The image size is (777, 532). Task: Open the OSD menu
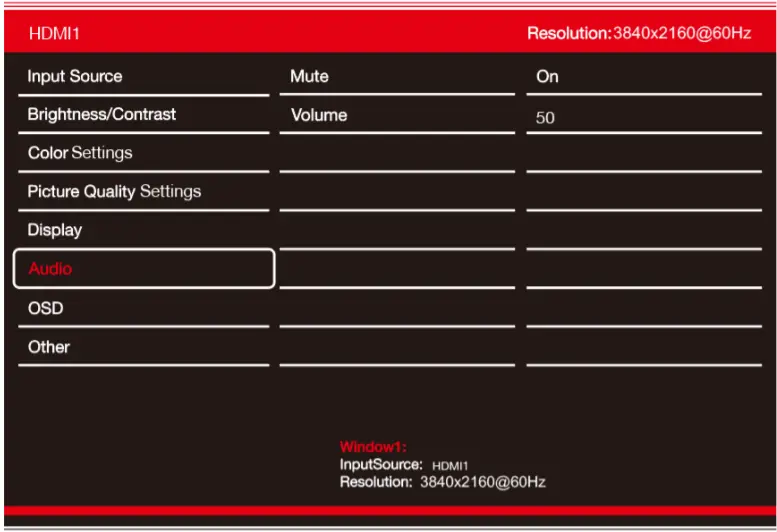coord(144,308)
